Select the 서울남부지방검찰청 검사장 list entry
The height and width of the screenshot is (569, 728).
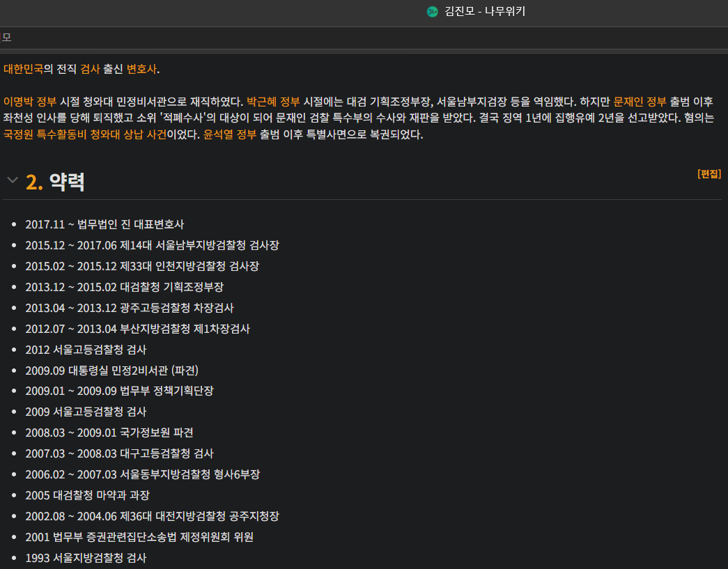click(153, 246)
